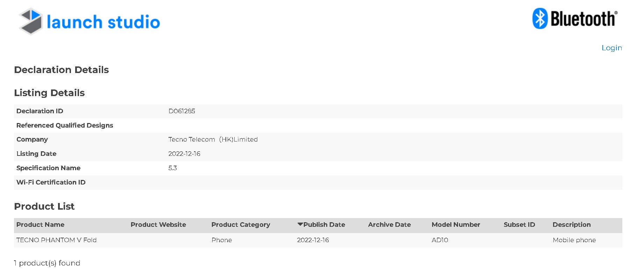Screen dimensions: 644x275
Task: Click the Launch Studio logo
Action: pyautogui.click(x=90, y=22)
